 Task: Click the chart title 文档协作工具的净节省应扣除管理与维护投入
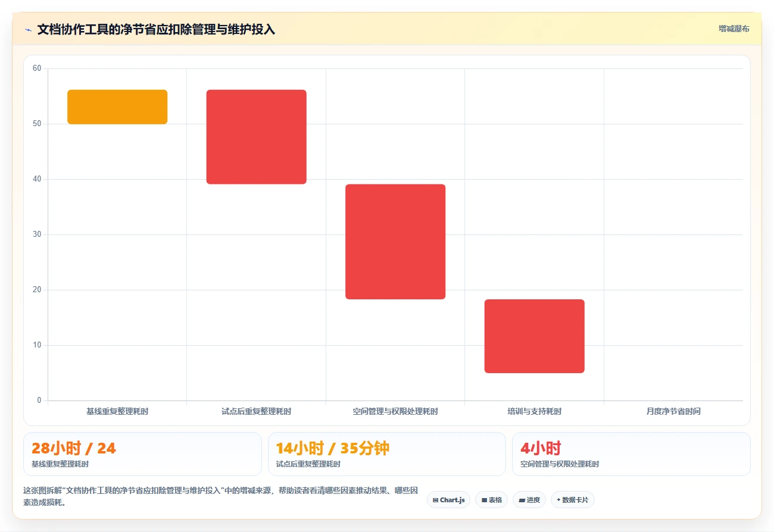(156, 29)
